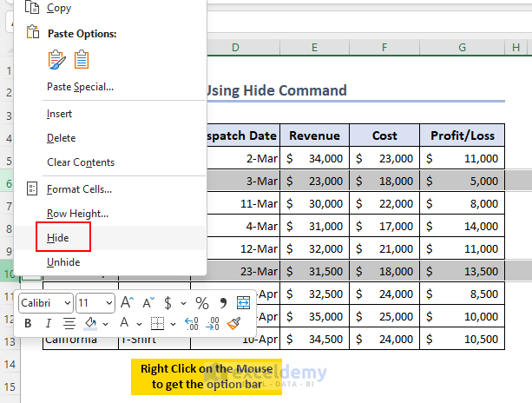Image resolution: width=532 pixels, height=403 pixels.
Task: Toggle Merge & Center in mini toolbar
Action: pyautogui.click(x=243, y=303)
